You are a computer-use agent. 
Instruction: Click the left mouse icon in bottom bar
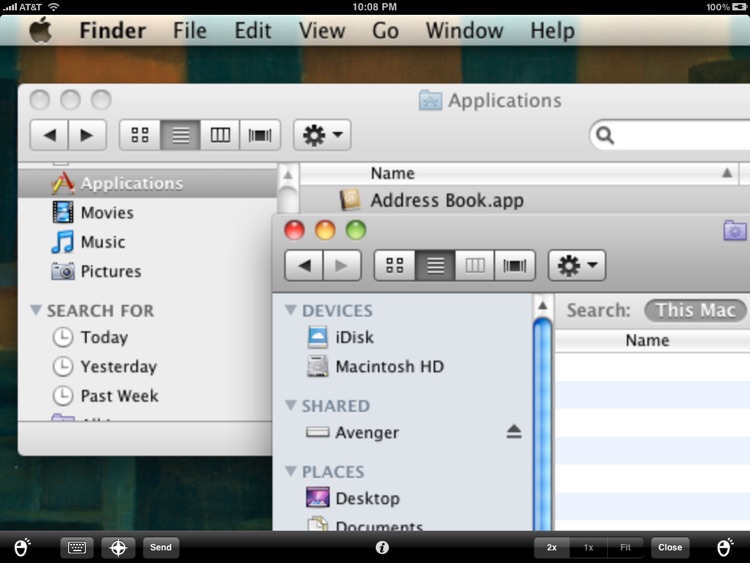23,547
